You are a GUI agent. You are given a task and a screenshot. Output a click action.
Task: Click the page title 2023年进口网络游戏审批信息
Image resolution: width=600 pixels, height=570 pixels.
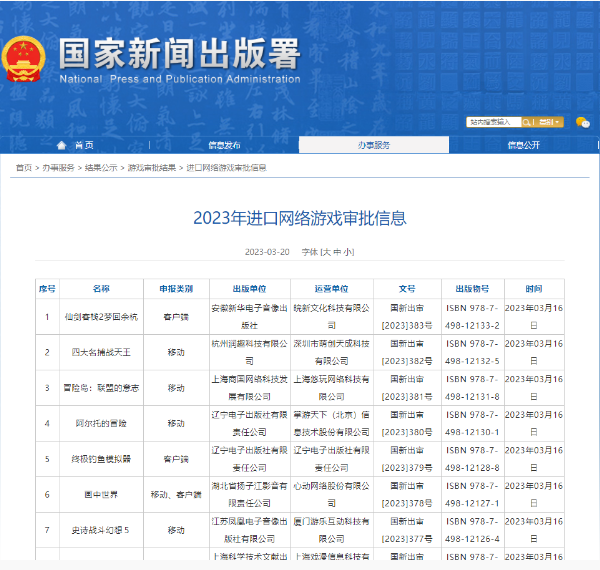tap(300, 218)
